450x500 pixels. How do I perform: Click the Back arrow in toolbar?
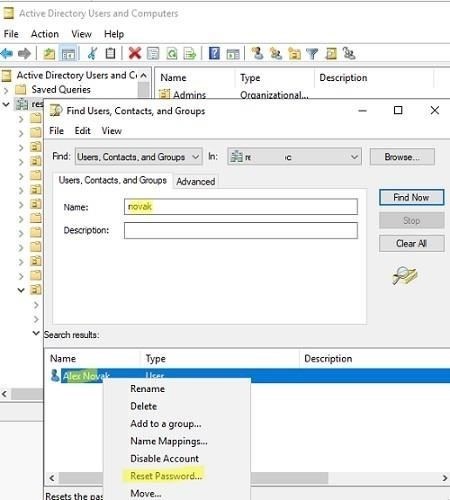[7, 53]
